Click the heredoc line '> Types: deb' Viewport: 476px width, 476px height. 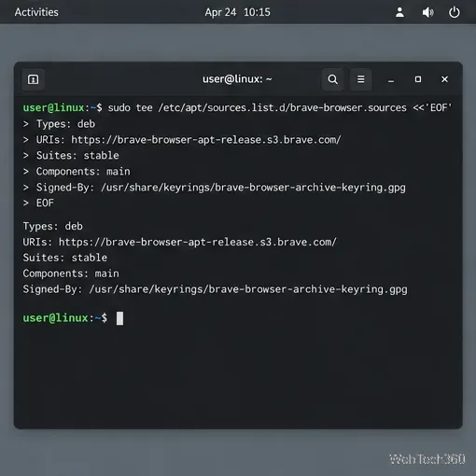(x=59, y=124)
